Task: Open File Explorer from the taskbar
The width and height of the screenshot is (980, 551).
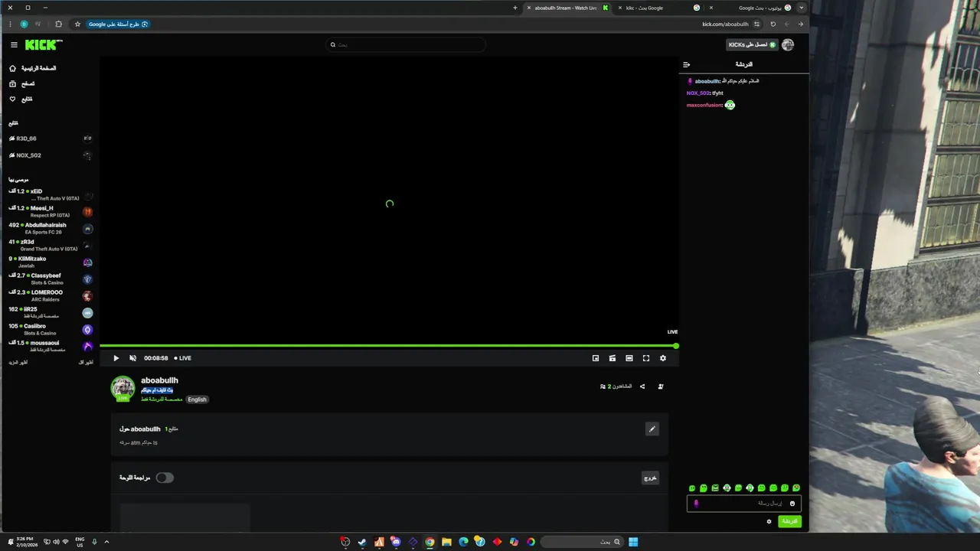Action: 446,542
